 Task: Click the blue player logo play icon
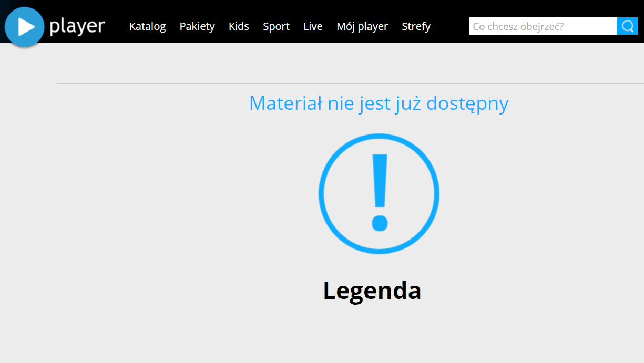coord(24,27)
